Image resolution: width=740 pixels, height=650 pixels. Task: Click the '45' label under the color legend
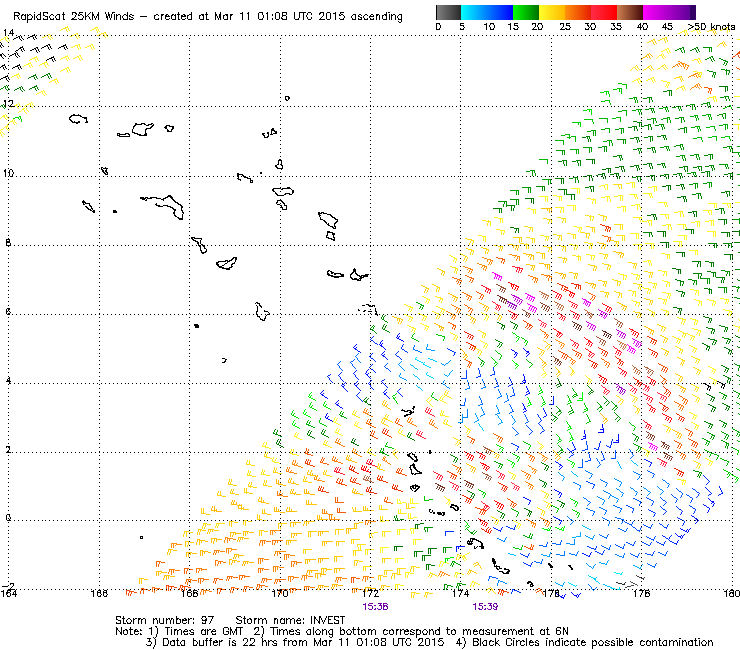667,26
